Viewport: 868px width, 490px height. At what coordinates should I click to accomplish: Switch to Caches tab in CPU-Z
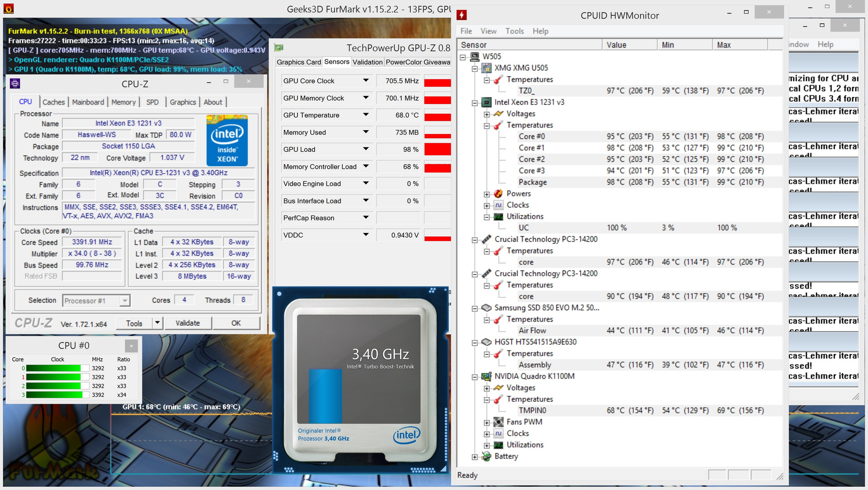tap(53, 102)
